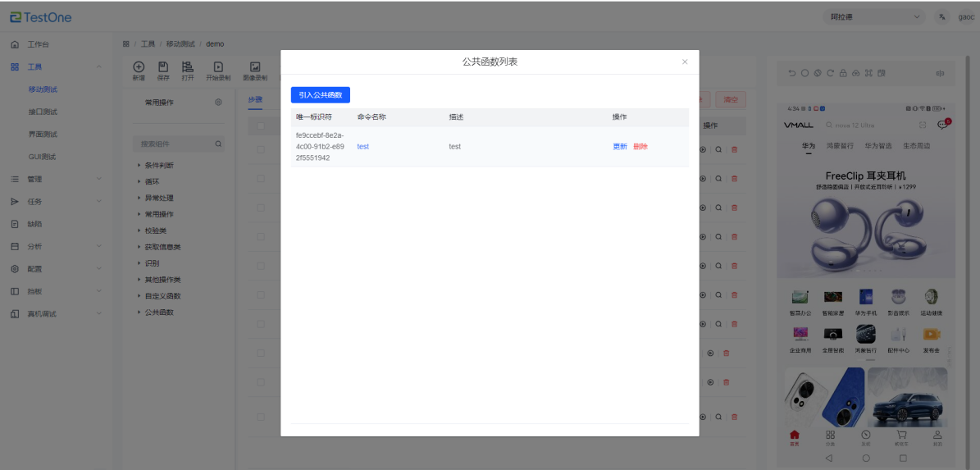This screenshot has width=980, height=470.
Task: Click the undo arrow in device toolbar
Action: 792,73
